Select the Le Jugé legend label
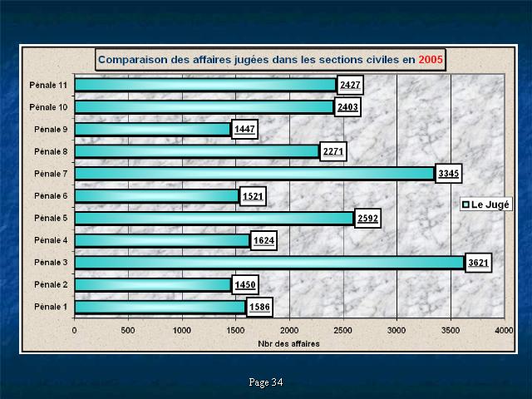This screenshot has height=399, width=532. point(490,204)
